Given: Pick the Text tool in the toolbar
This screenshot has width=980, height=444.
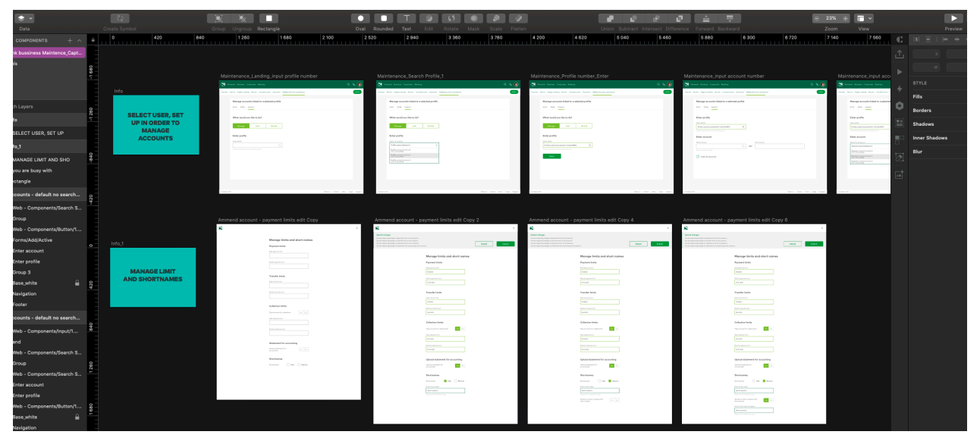Looking at the screenshot, I should click(x=407, y=18).
